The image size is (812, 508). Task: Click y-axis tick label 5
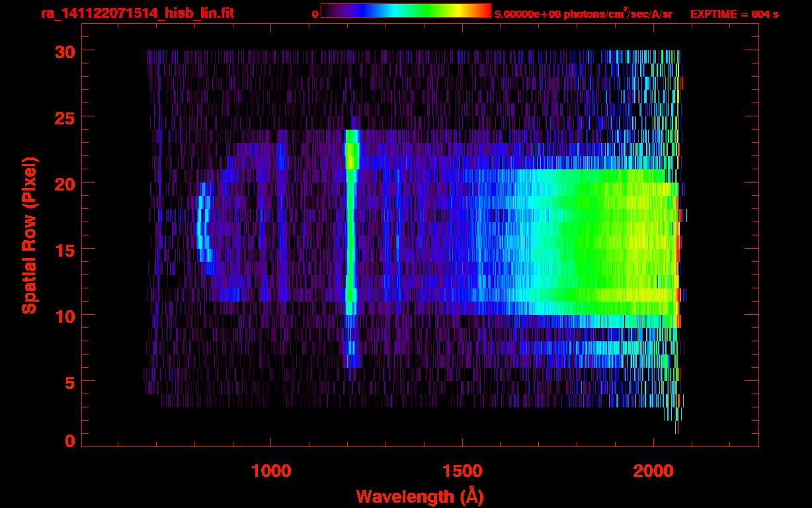coord(69,382)
